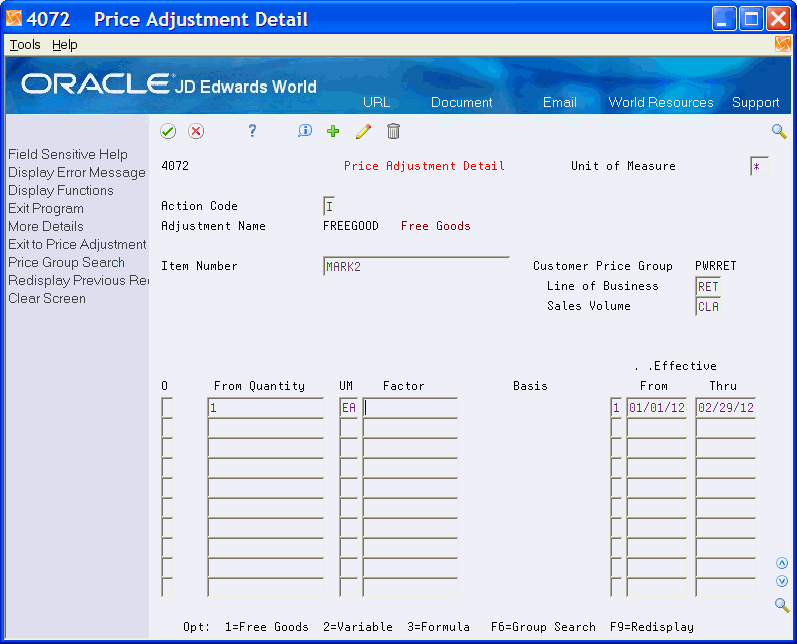Click the blue information bubble icon

click(x=304, y=131)
